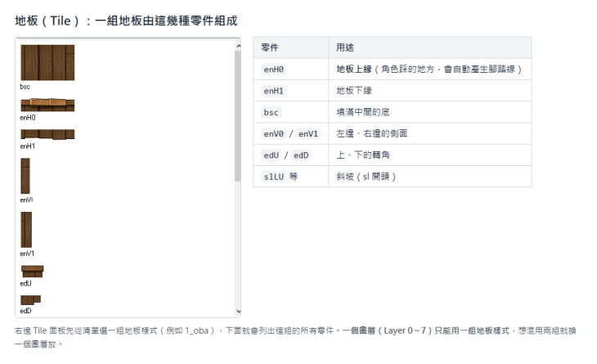Click the bsc label under thumbnail

click(x=25, y=87)
